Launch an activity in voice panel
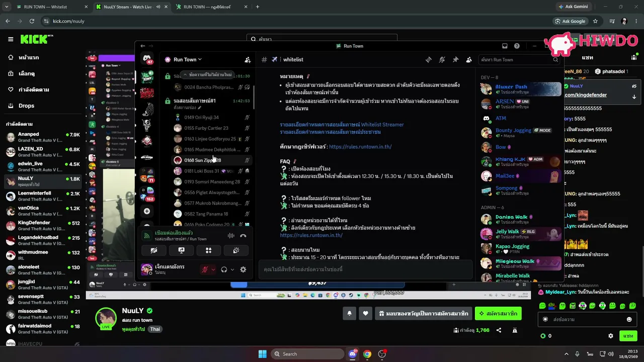The image size is (644, 362). [209, 250]
